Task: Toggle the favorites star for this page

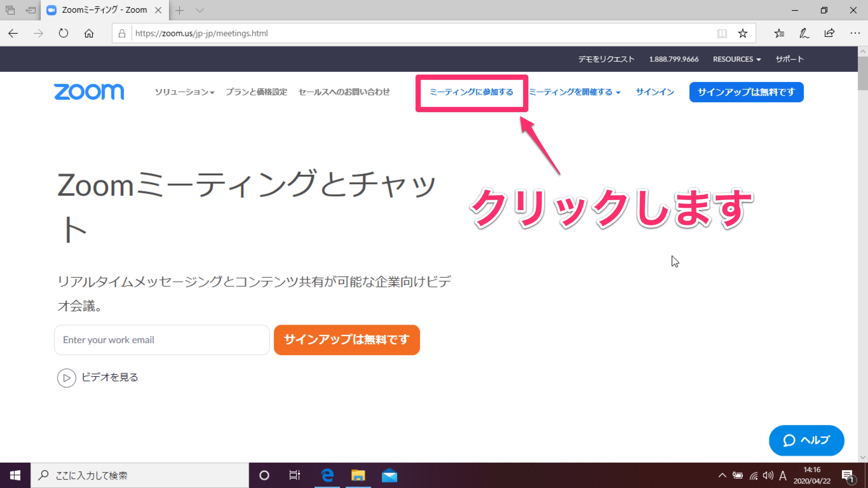Action: click(743, 33)
